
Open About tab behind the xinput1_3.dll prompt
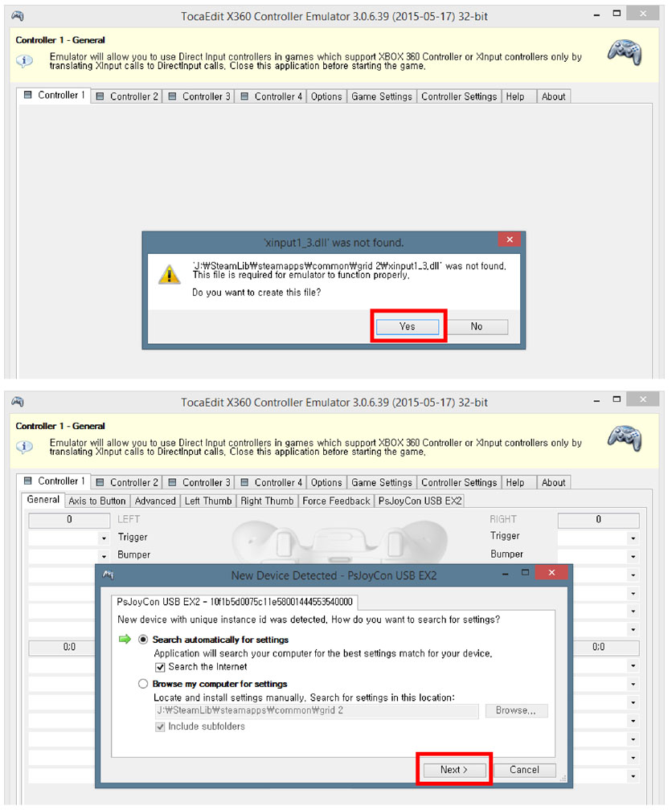(554, 96)
